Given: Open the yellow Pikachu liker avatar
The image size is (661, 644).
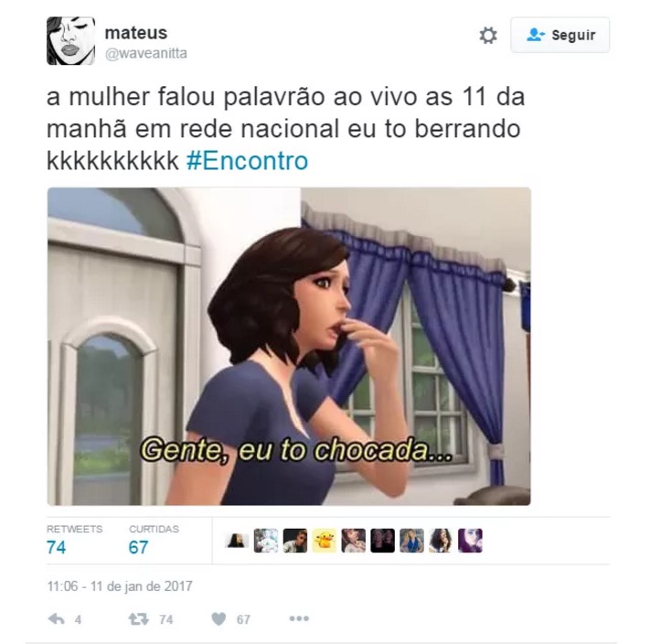Looking at the screenshot, I should (325, 541).
